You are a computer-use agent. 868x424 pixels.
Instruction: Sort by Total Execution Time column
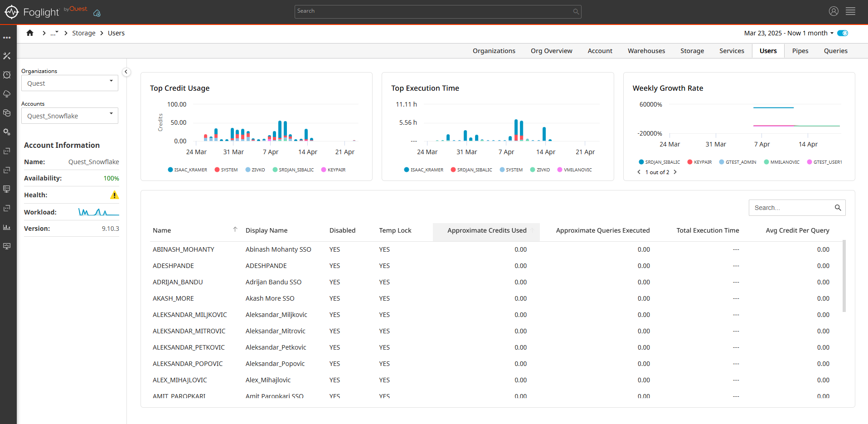pos(708,230)
